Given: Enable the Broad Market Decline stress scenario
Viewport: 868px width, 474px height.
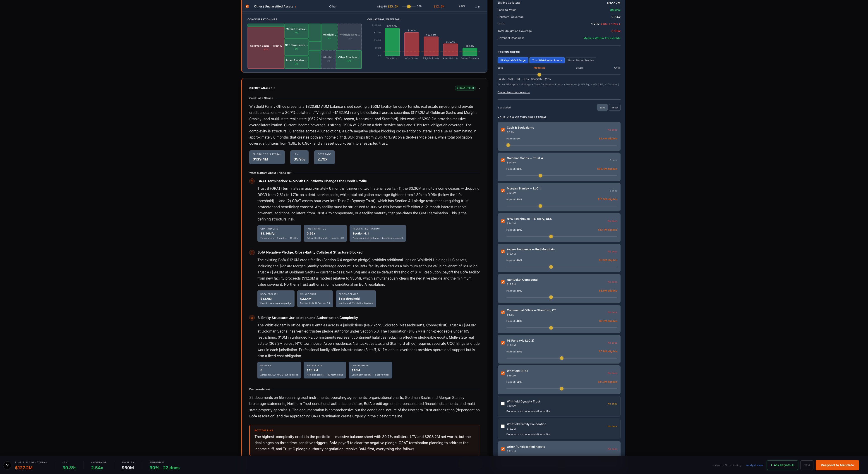Looking at the screenshot, I should (x=580, y=60).
